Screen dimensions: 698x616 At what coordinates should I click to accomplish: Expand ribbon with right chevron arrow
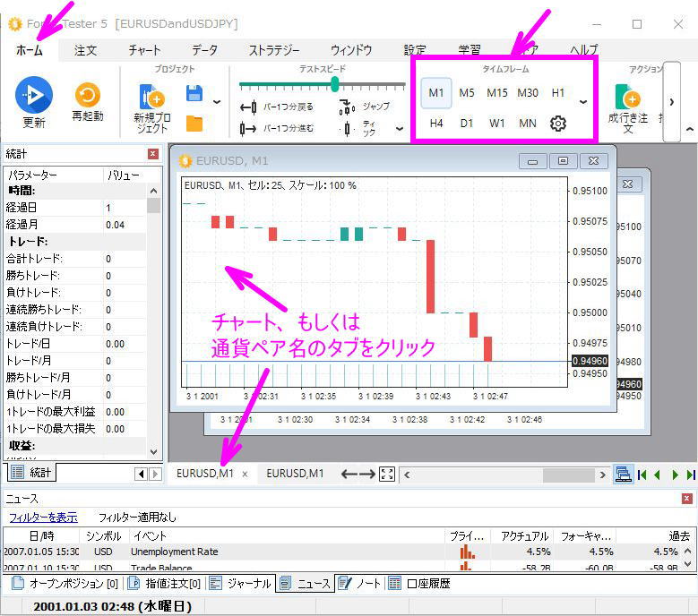672,102
